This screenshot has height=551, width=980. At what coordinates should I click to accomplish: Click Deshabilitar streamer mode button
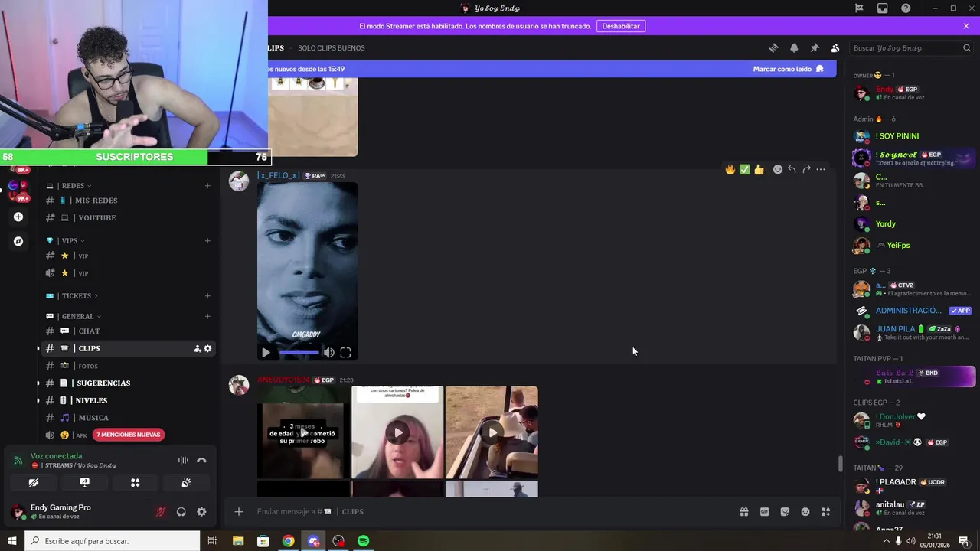tap(620, 26)
